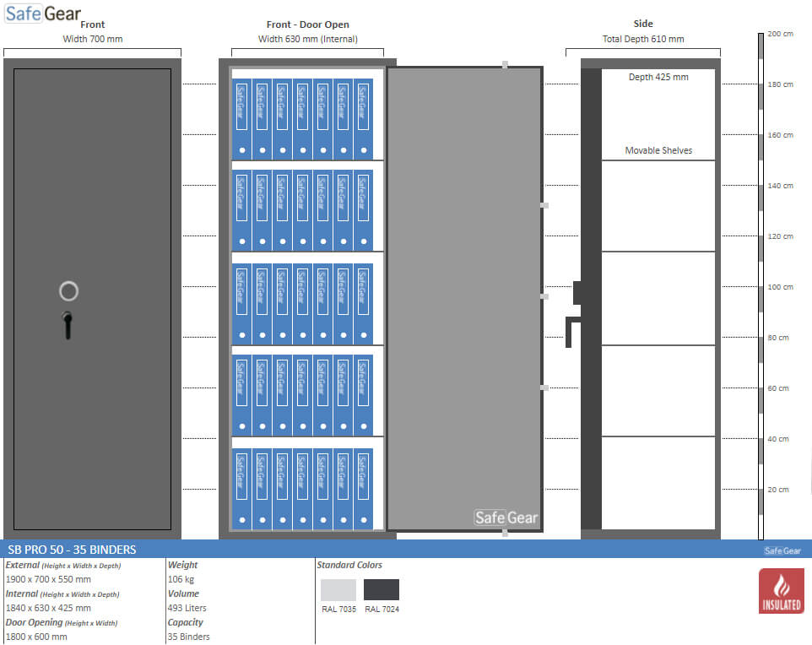This screenshot has height=645, width=812.
Task: Click the '493 Liters' value
Action: 187,608
